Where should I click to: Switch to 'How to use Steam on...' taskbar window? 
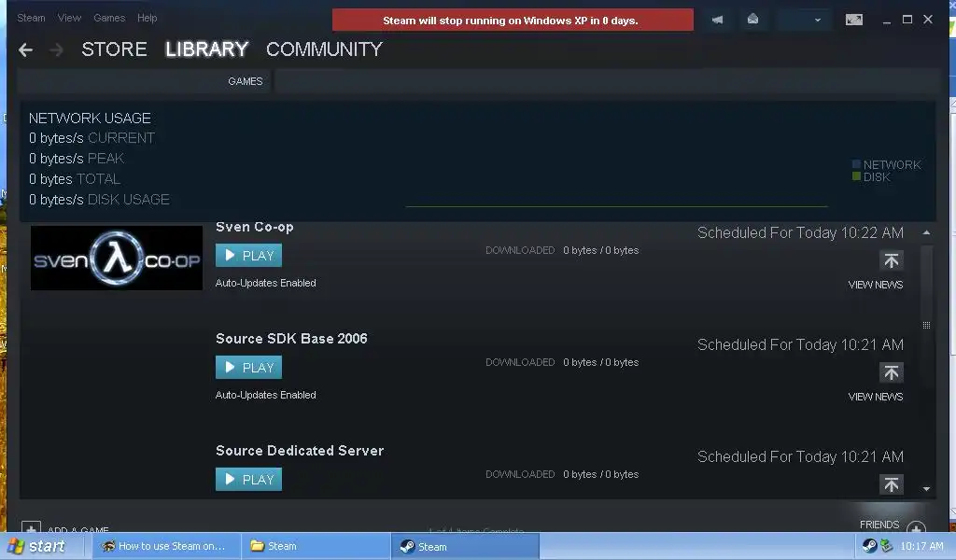(164, 546)
